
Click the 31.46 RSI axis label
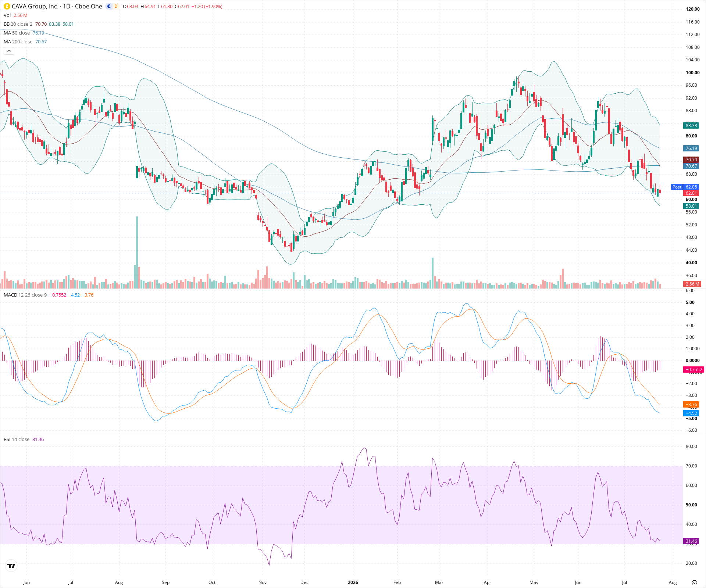(691, 541)
